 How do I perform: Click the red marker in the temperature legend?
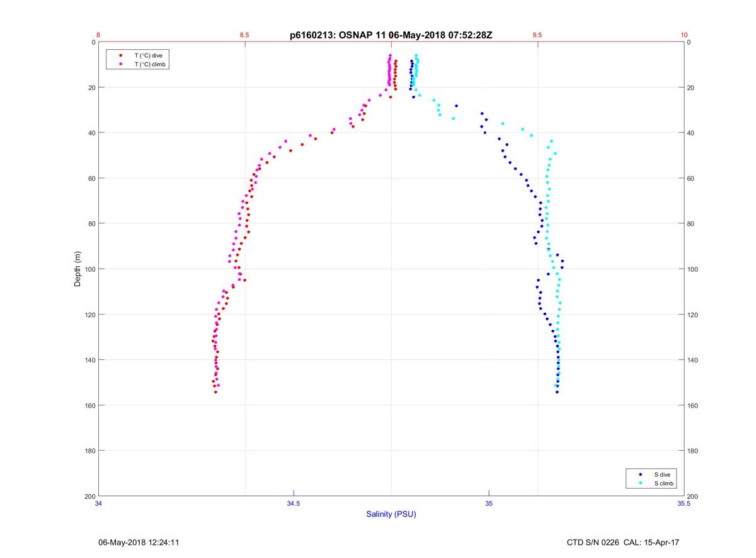click(x=120, y=55)
